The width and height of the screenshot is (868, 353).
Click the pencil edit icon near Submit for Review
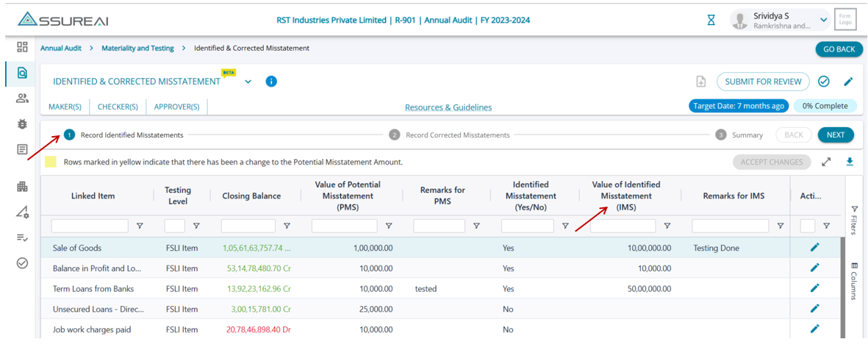coord(848,82)
